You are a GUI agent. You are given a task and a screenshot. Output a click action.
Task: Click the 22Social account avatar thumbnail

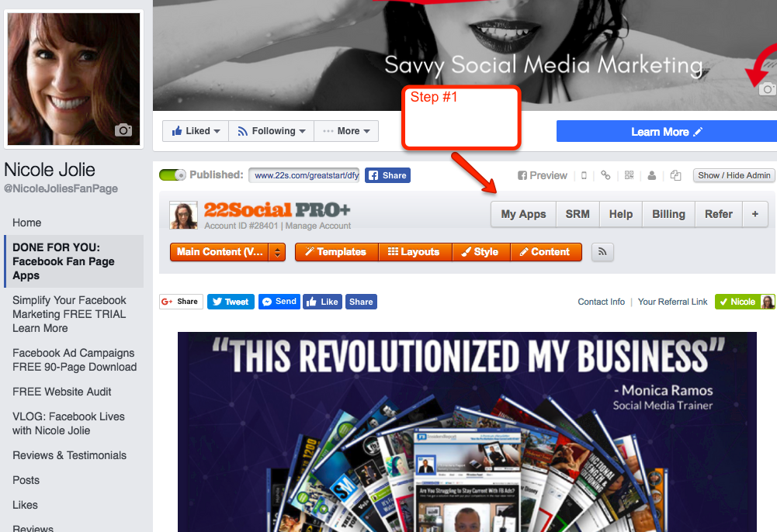pyautogui.click(x=183, y=216)
